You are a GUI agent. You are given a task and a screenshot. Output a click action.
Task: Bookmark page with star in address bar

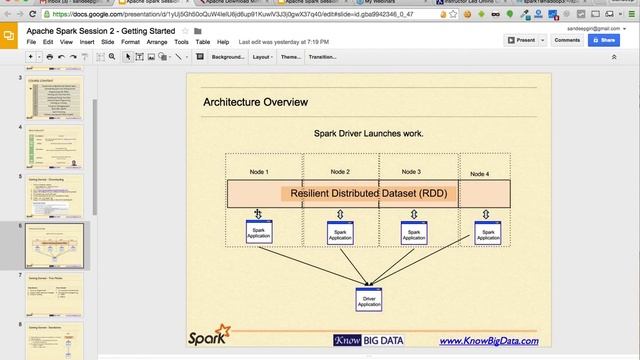(x=453, y=14)
